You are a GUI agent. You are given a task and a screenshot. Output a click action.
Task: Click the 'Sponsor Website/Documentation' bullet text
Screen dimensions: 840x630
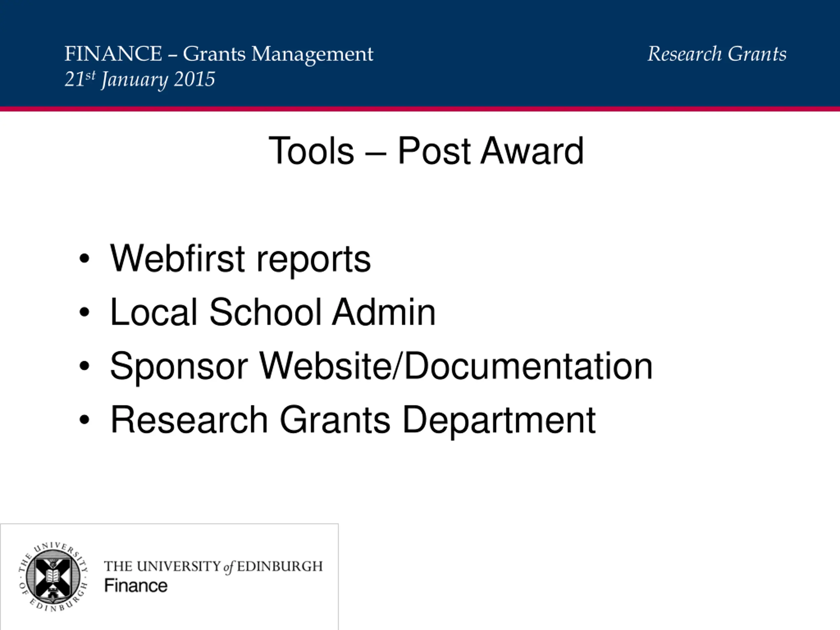click(381, 366)
